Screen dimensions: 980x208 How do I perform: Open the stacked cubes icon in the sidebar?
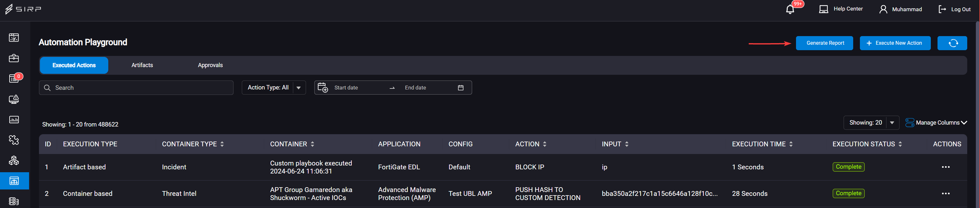coord(14,160)
